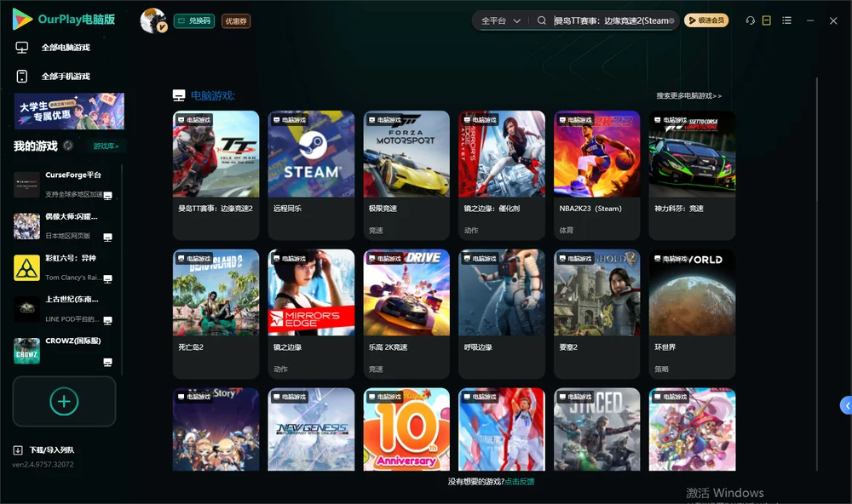Select the 死亡岛2 game card
This screenshot has width=852, height=504.
coord(216,314)
